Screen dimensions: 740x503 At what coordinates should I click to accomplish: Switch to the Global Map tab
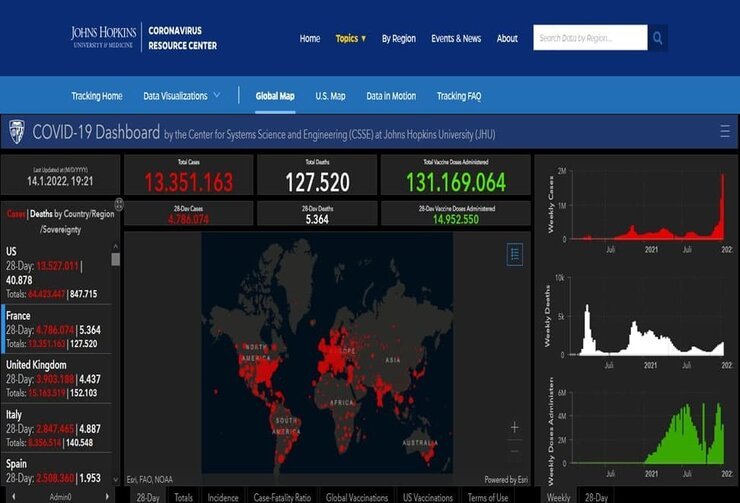(x=275, y=96)
